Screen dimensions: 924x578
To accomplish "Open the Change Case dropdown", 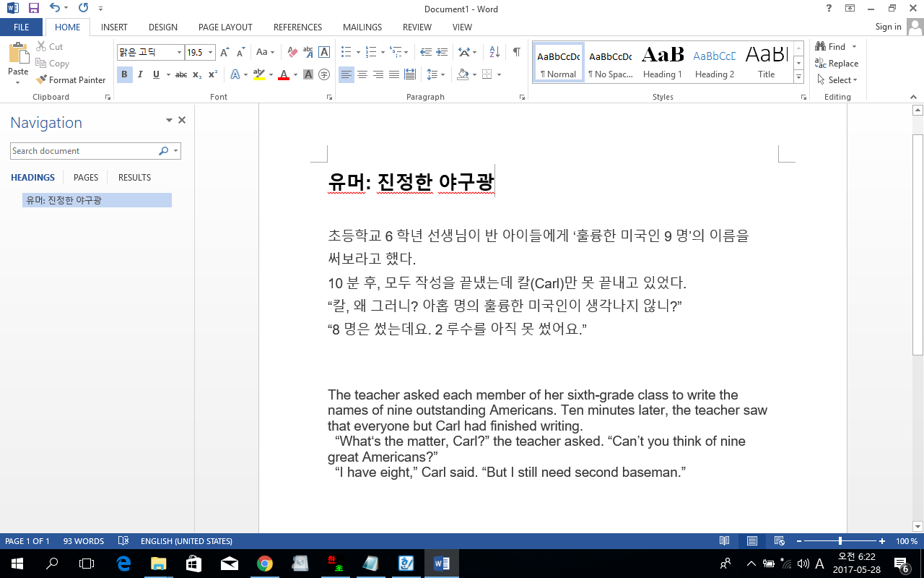I will coord(265,52).
